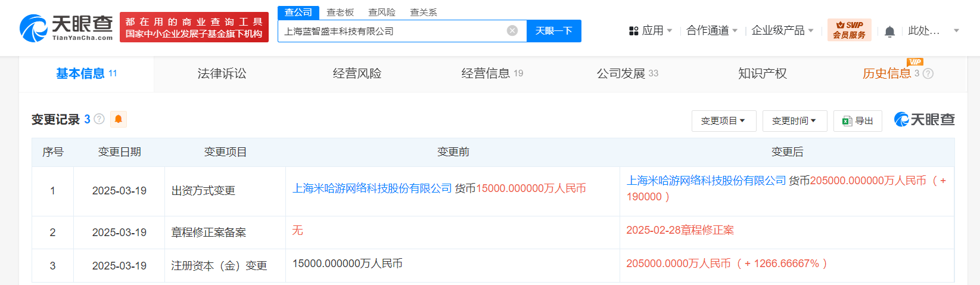Image resolution: width=980 pixels, height=285 pixels.
Task: Open the notification bell in header
Action: tap(889, 31)
